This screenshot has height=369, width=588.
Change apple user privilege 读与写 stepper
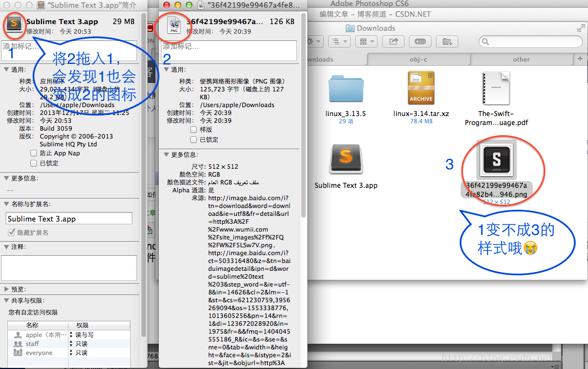71,334
